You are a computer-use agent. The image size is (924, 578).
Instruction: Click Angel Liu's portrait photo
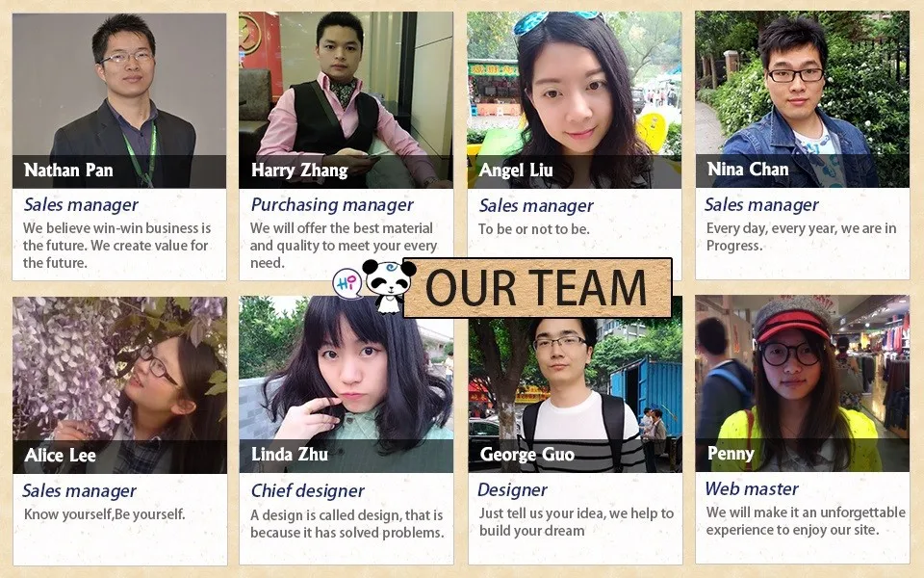[574, 100]
